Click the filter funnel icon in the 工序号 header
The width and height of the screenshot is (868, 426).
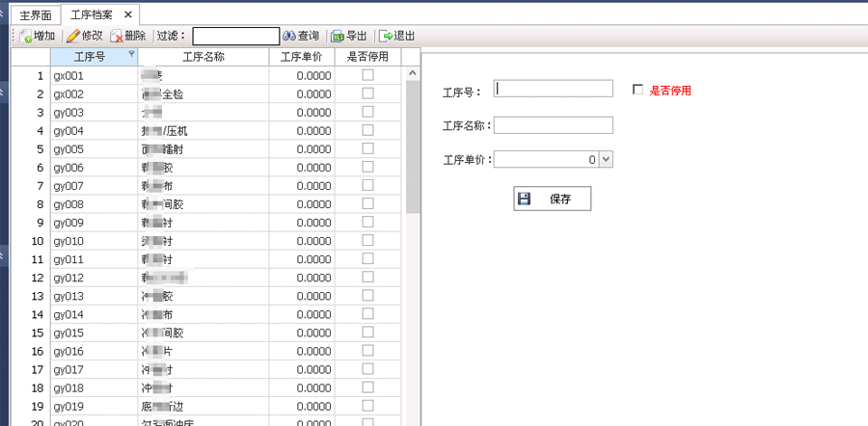(x=131, y=54)
